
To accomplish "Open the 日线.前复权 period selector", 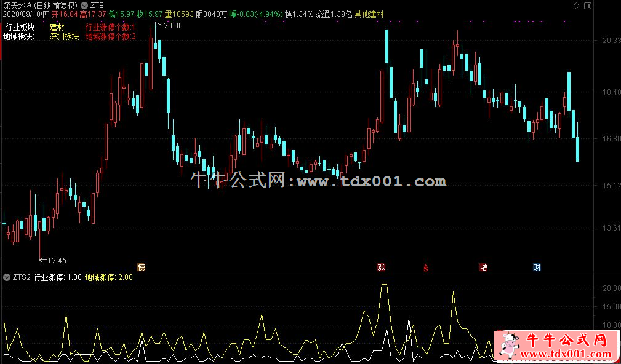I will 56,5.
